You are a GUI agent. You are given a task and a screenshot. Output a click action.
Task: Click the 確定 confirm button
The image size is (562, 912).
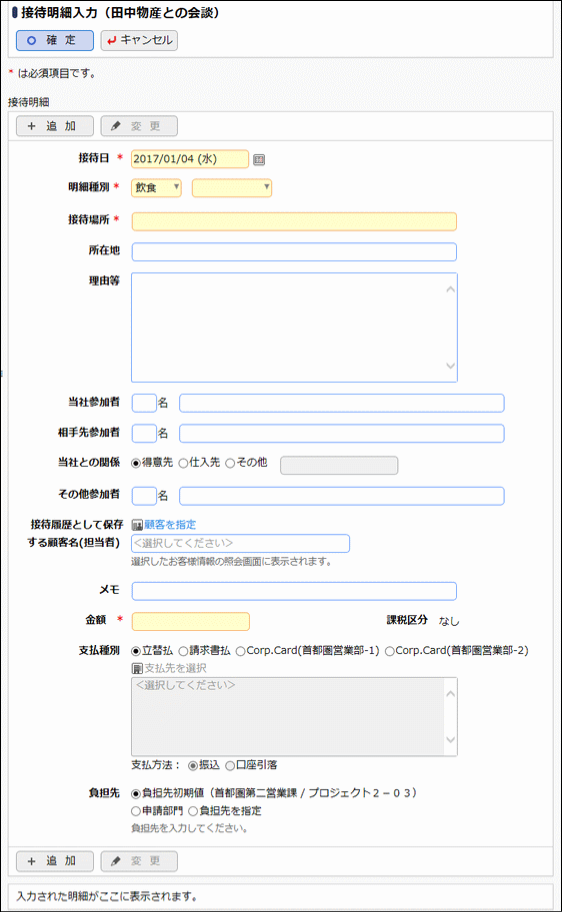[55, 40]
